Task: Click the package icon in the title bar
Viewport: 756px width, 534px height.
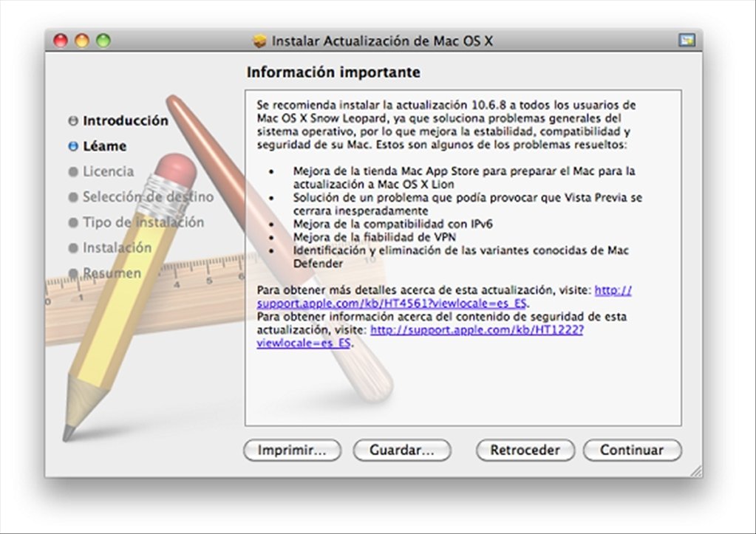Action: point(260,41)
